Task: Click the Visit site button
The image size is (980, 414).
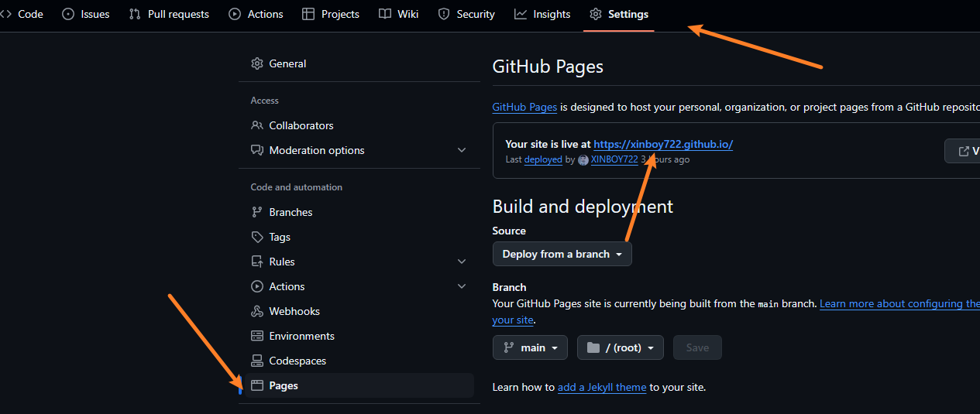Action: coord(963,151)
